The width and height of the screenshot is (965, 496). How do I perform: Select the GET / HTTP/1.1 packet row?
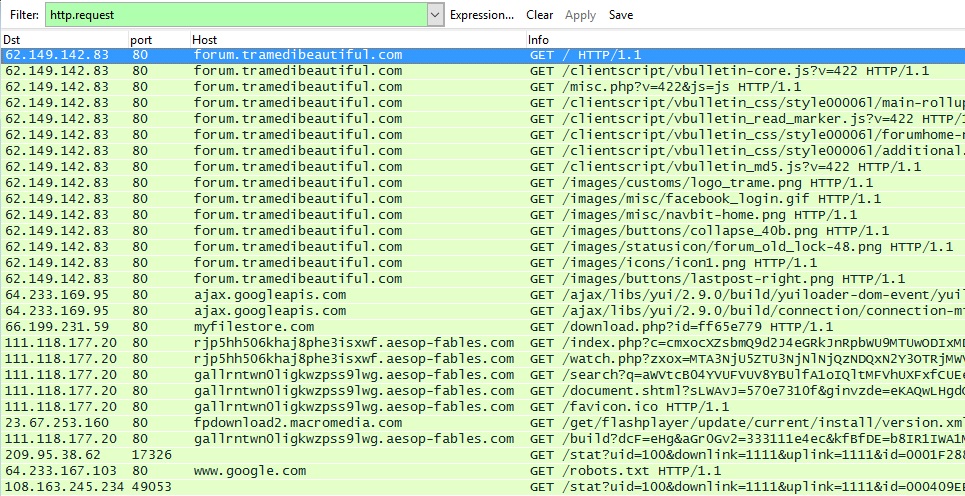point(482,55)
